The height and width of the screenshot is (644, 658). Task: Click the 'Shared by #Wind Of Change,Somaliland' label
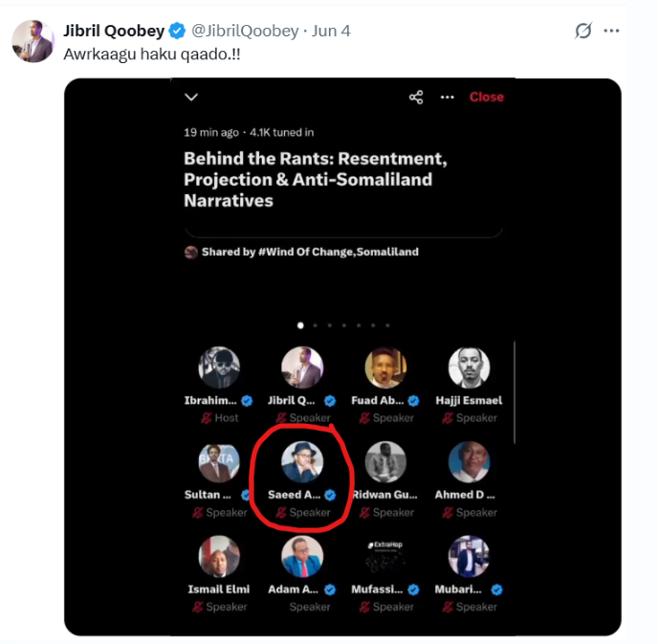tap(309, 253)
